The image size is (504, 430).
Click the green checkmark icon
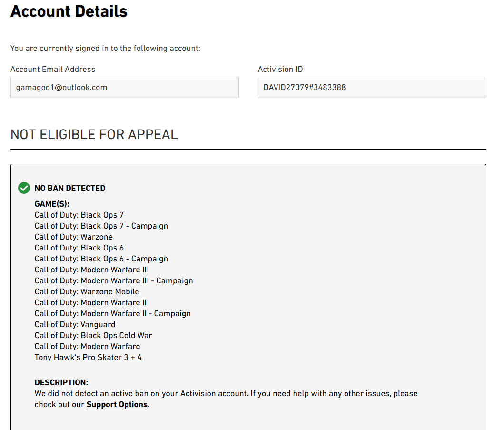[24, 188]
